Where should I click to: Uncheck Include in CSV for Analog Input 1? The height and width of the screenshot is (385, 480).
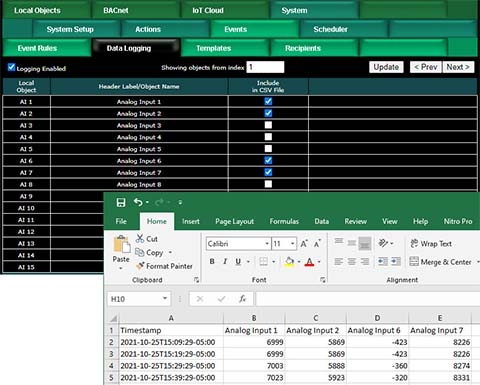point(268,101)
